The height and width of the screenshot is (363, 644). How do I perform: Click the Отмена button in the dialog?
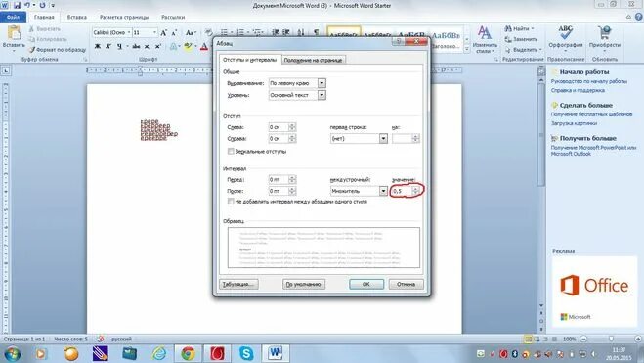tap(406, 284)
